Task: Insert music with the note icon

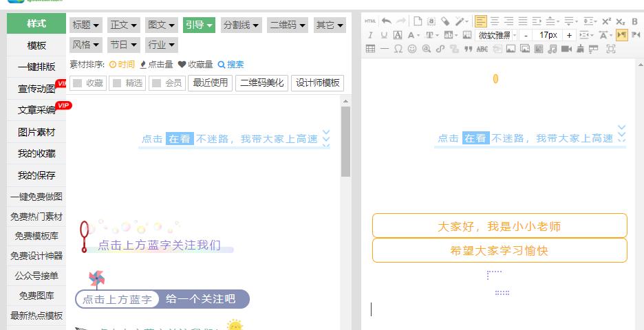Action: (x=552, y=49)
